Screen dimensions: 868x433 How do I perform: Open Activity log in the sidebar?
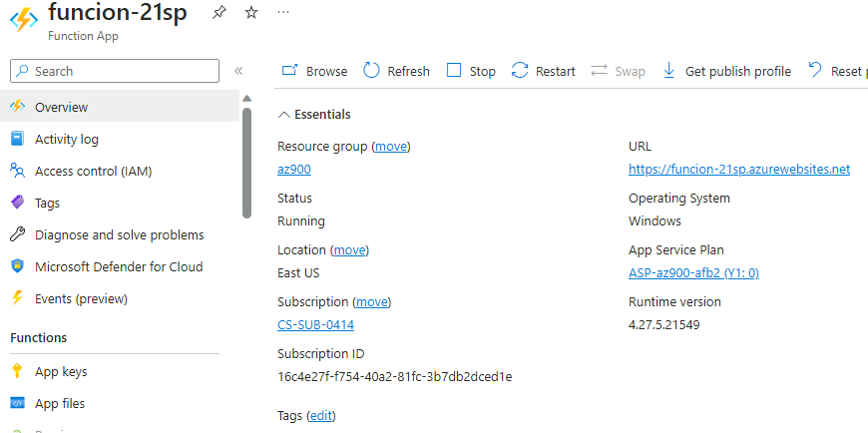(66, 139)
